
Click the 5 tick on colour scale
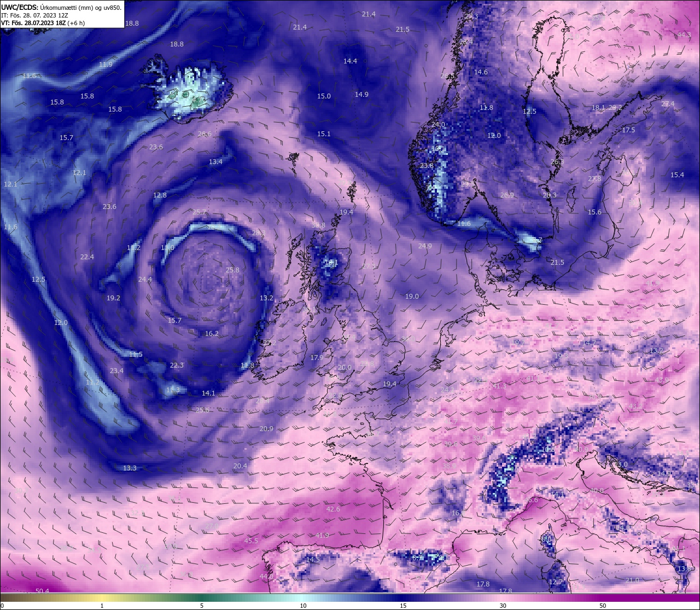(202, 606)
